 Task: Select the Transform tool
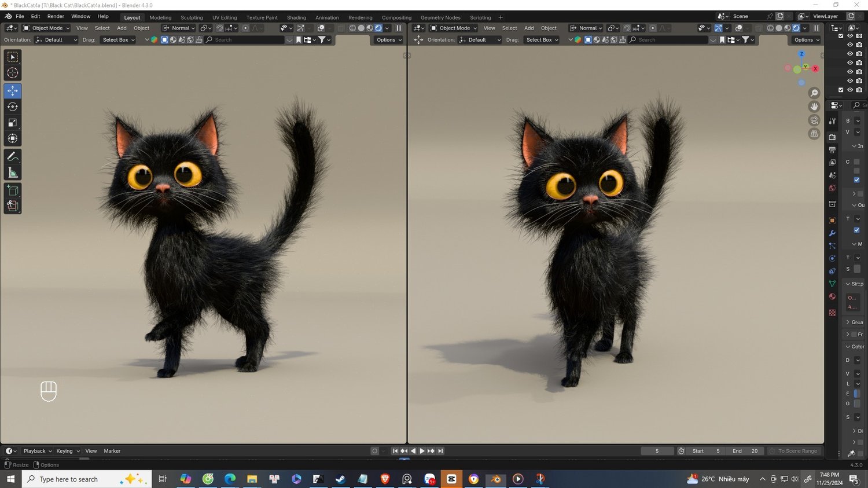[x=13, y=138]
